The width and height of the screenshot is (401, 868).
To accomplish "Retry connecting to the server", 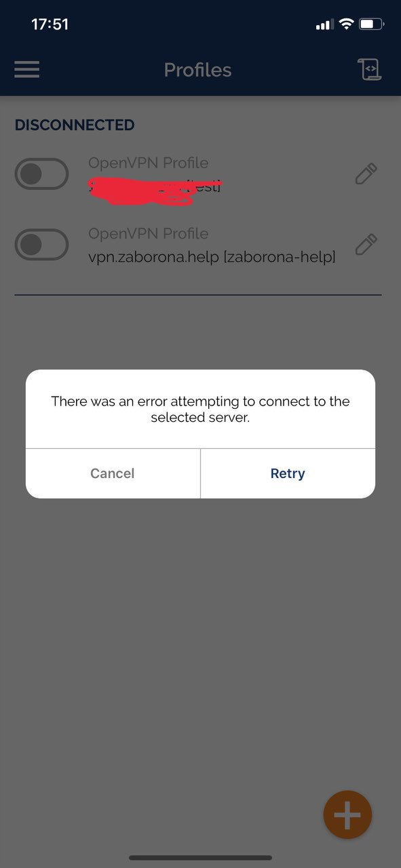I will (288, 473).
